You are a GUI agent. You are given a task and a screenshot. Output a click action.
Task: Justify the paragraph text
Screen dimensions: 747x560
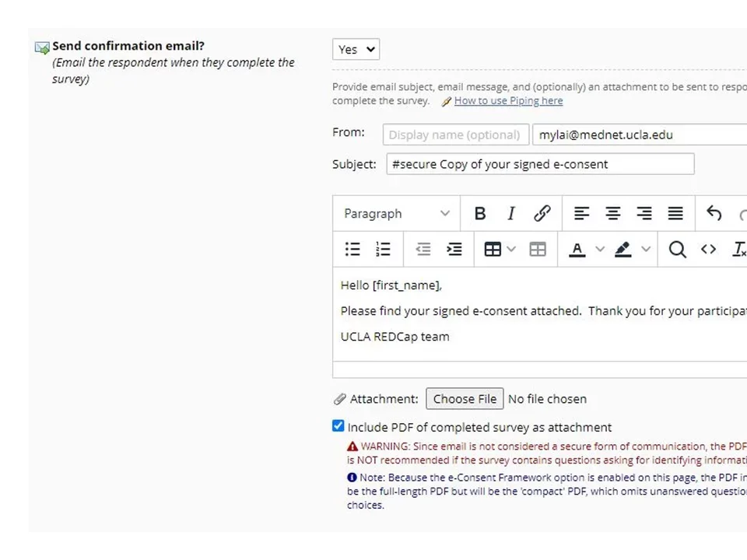click(675, 213)
